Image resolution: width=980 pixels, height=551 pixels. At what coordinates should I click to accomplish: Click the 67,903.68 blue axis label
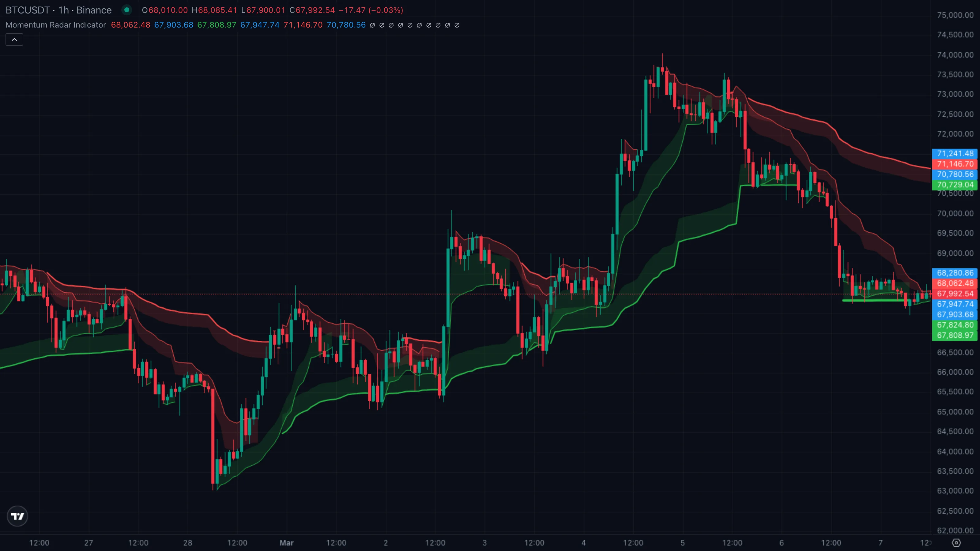click(x=955, y=314)
